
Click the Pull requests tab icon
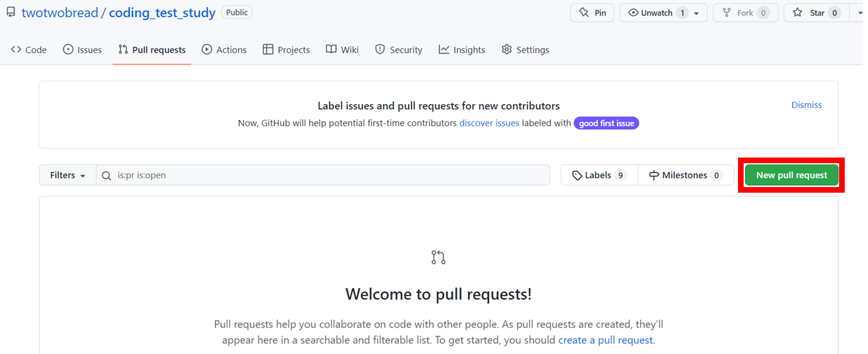coord(123,50)
